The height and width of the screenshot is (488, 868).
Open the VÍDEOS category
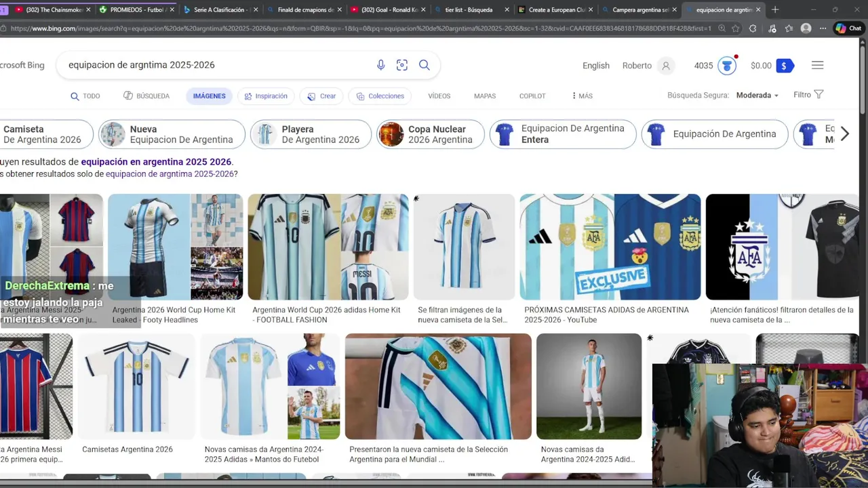click(439, 96)
